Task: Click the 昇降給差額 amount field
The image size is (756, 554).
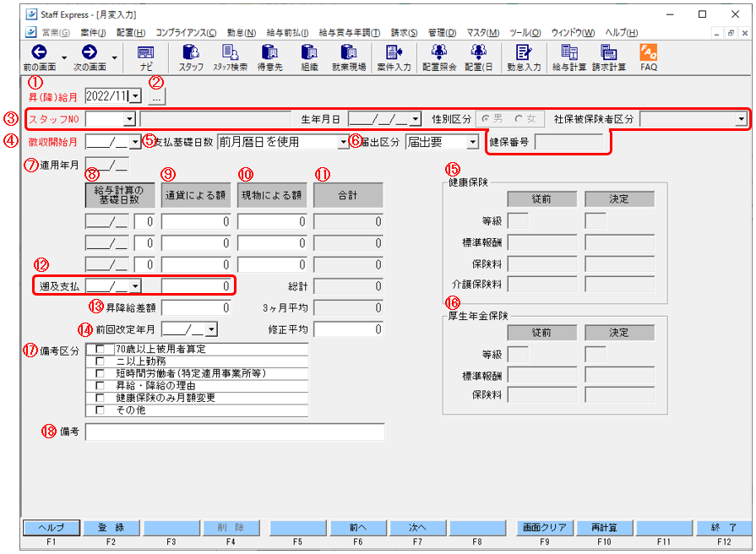Action: (x=196, y=308)
